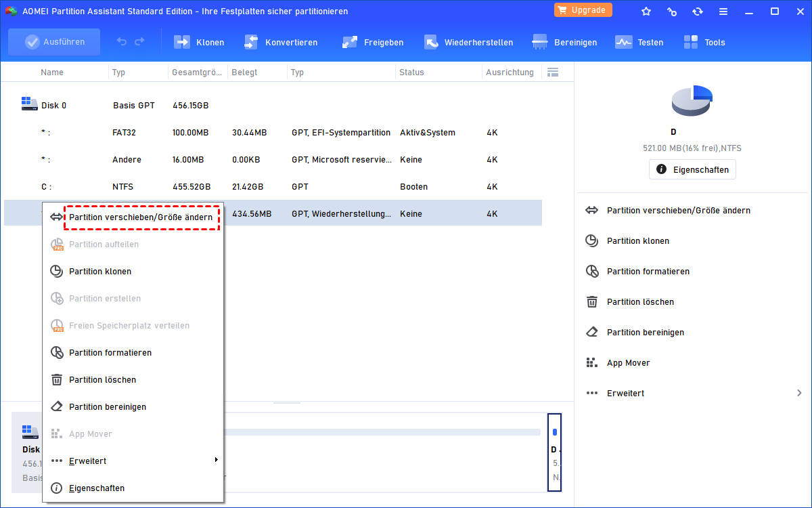Open the hamburger menu in title bar
Image resolution: width=812 pixels, height=508 pixels.
point(723,11)
